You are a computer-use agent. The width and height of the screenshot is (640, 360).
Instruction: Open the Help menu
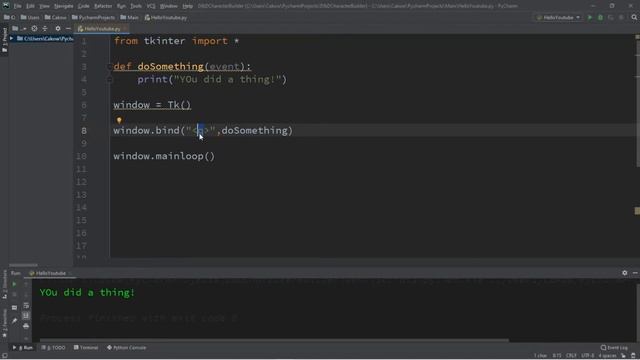click(x=187, y=6)
